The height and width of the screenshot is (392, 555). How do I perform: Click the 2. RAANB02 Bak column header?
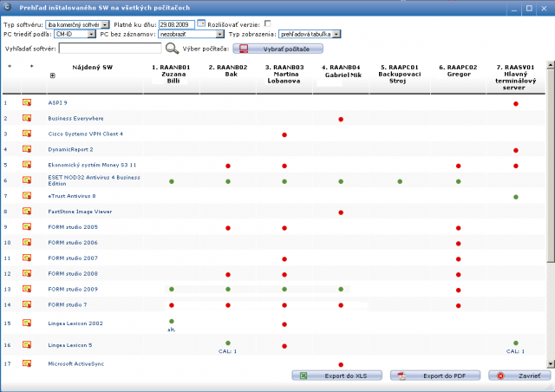click(x=228, y=70)
